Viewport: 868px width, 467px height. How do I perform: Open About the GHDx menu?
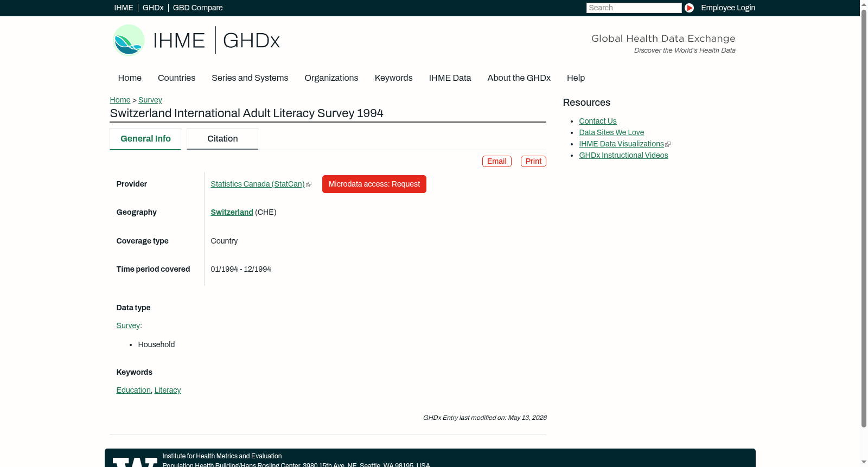coord(519,78)
